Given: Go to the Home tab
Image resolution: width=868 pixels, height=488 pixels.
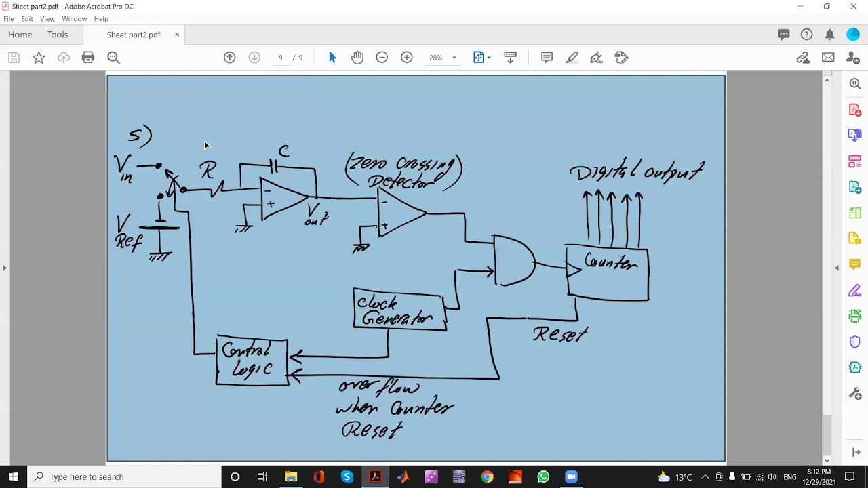Looking at the screenshot, I should point(20,35).
